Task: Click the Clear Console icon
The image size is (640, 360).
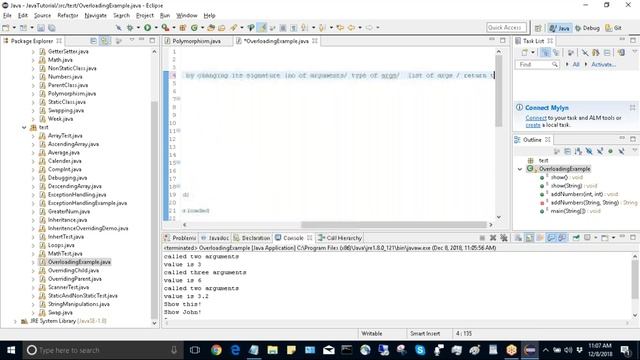Action: (518, 238)
